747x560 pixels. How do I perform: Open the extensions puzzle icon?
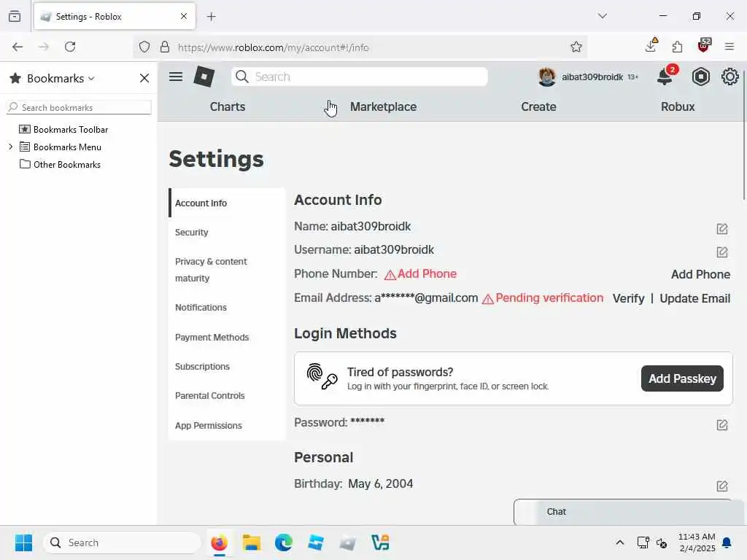pyautogui.click(x=677, y=47)
